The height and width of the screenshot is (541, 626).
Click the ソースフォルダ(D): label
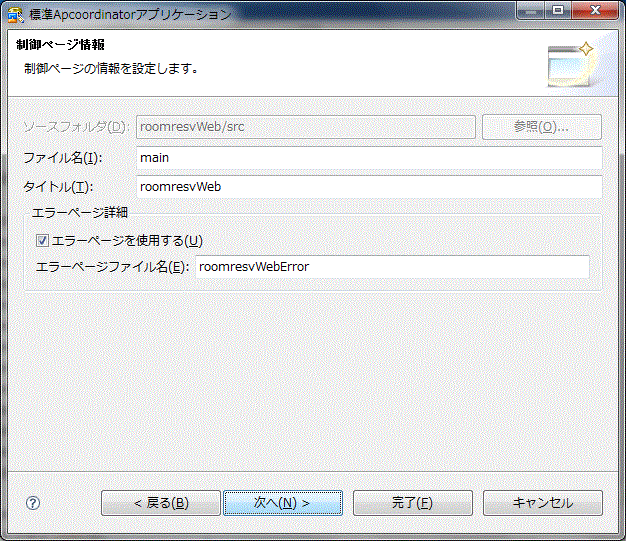[75, 127]
